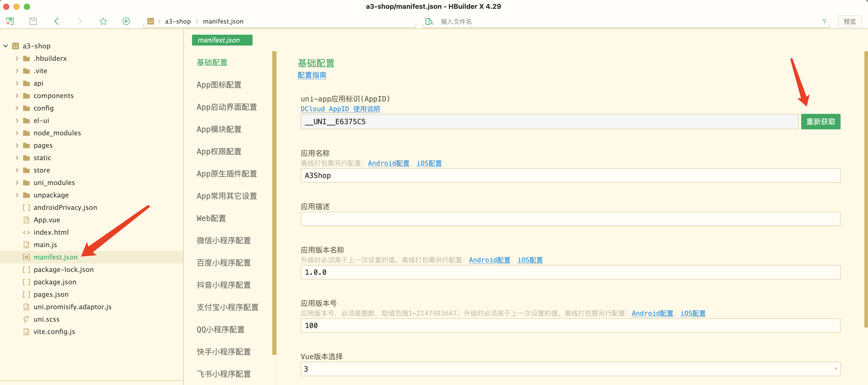Open App启动界面配置 section
Viewport: 868px width, 385px height.
pos(227,107)
